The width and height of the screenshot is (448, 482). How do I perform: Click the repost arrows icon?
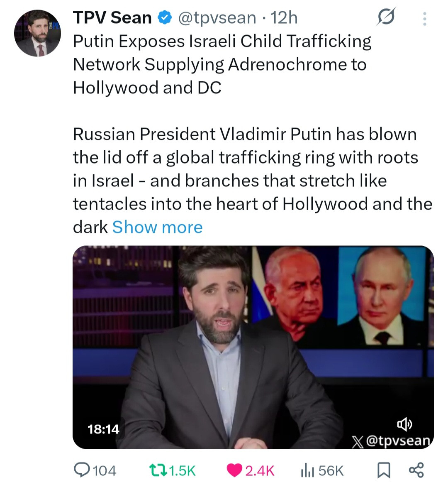pos(158,470)
